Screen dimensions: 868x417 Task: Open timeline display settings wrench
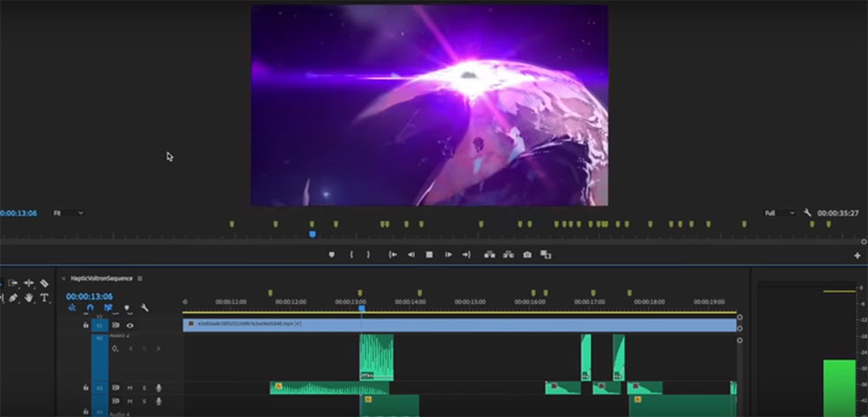[x=145, y=308]
